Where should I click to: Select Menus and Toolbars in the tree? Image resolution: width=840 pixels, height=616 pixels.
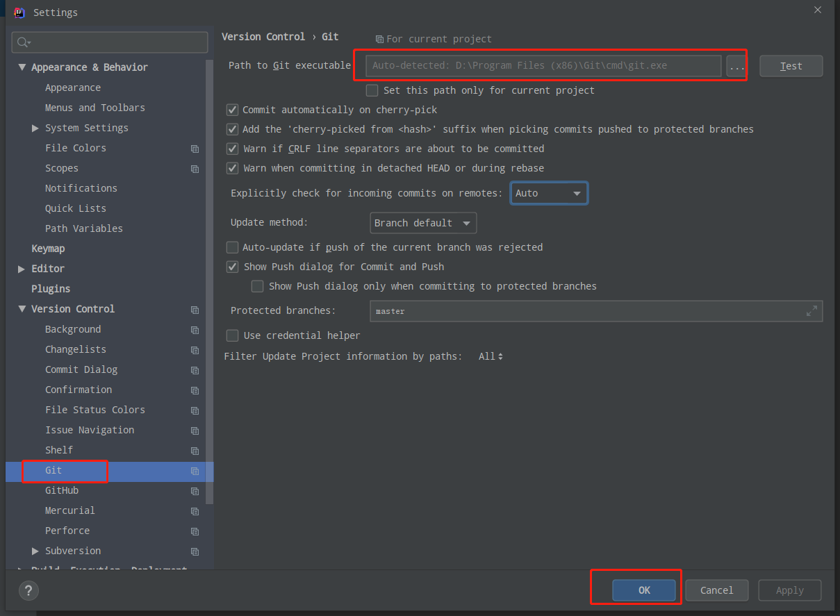pyautogui.click(x=95, y=108)
